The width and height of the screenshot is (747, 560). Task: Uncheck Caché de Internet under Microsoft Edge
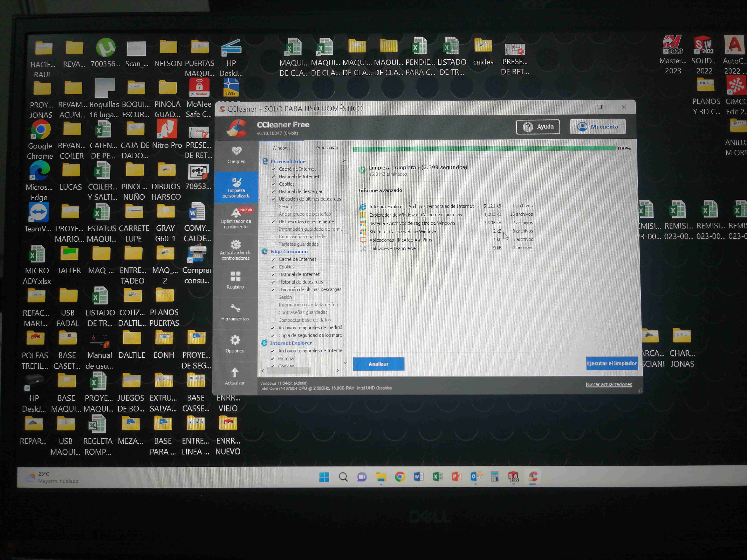point(274,169)
